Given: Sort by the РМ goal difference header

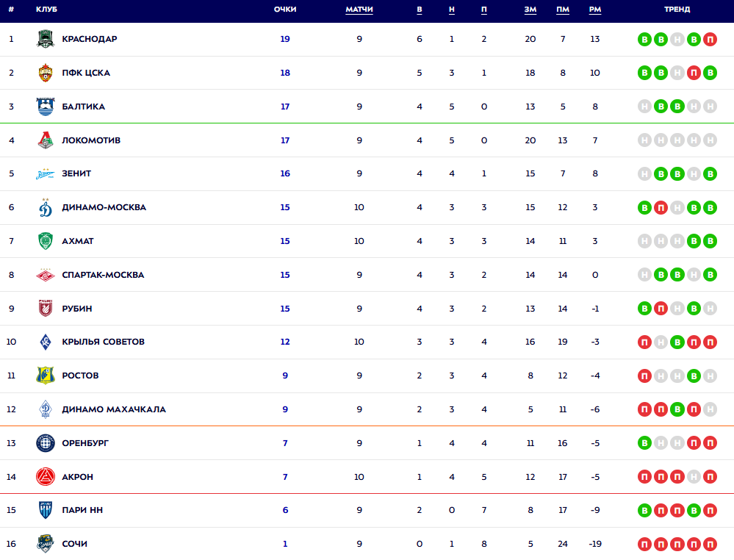Looking at the screenshot, I should [595, 10].
